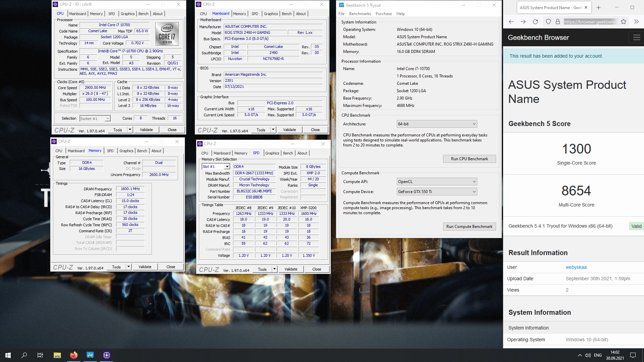Switch to Graphics tab in Mainboard tab window
The height and width of the screenshot is (362, 644).
click(271, 14)
